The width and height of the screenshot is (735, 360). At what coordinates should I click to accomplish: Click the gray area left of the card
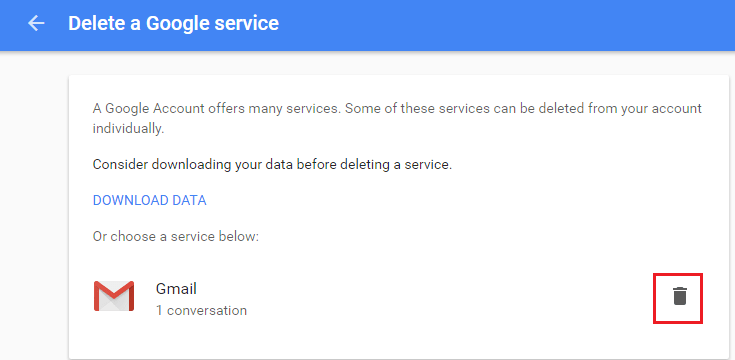coord(34,206)
